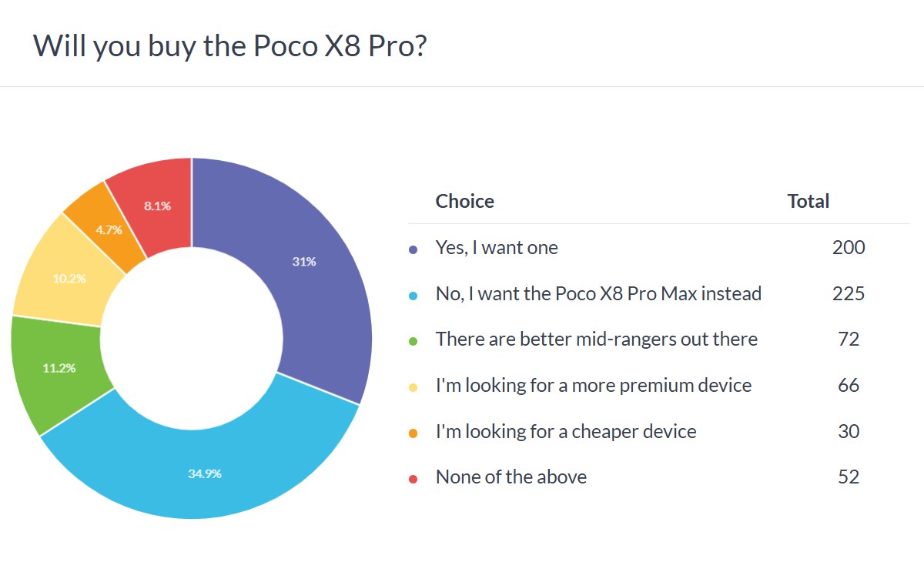Click the orange cheaper device legend dot
The image size is (924, 562).
point(413,433)
